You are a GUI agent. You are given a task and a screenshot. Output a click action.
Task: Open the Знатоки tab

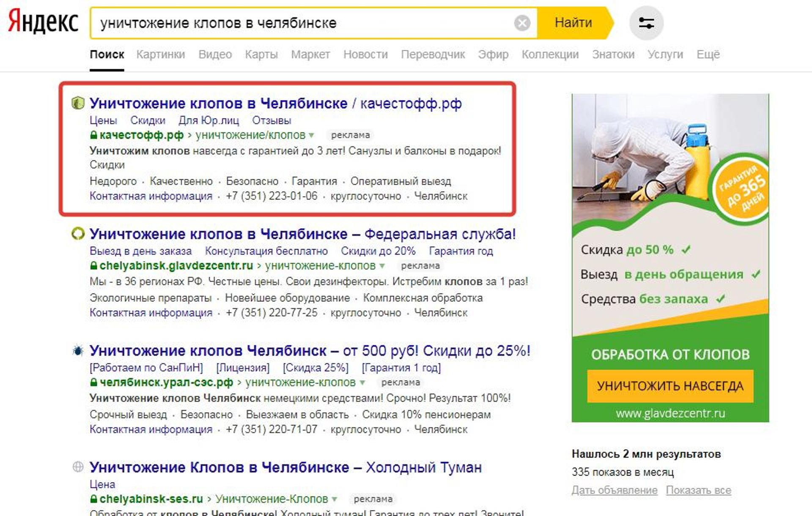pos(613,55)
